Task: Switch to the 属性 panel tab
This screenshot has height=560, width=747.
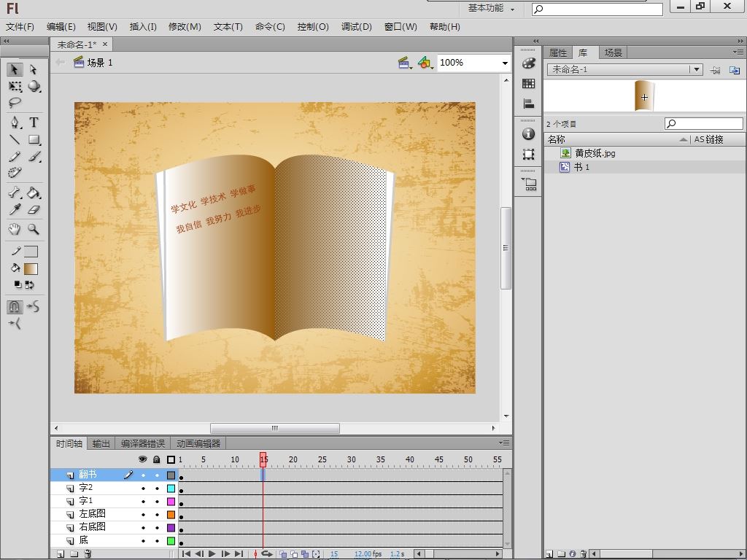Action: pyautogui.click(x=557, y=52)
